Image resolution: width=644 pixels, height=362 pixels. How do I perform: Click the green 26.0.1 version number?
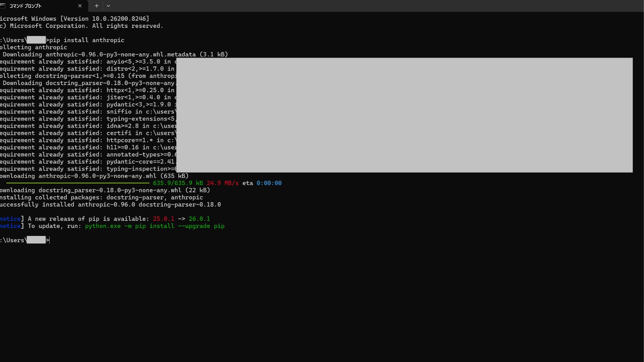pyautogui.click(x=200, y=219)
